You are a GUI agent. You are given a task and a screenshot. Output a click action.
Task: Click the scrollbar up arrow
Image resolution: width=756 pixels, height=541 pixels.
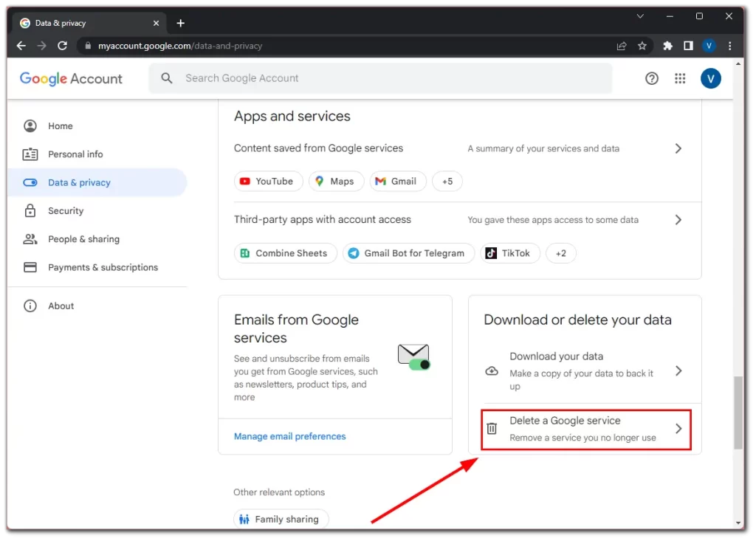[738, 63]
